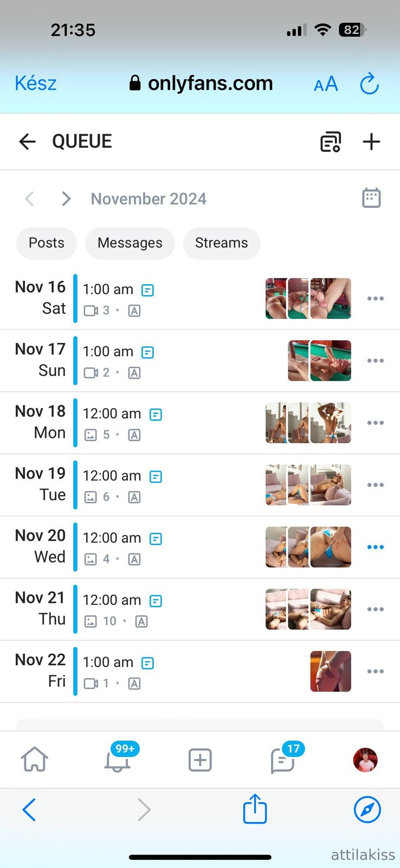Tap the back arrow beside QUEUE
Image resolution: width=400 pixels, height=868 pixels.
click(27, 142)
